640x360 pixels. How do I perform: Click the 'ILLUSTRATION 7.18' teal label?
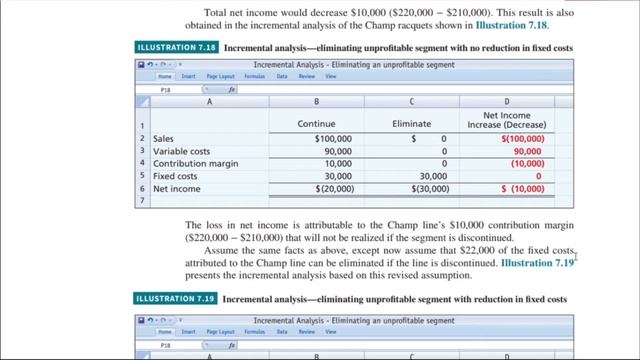(x=176, y=47)
